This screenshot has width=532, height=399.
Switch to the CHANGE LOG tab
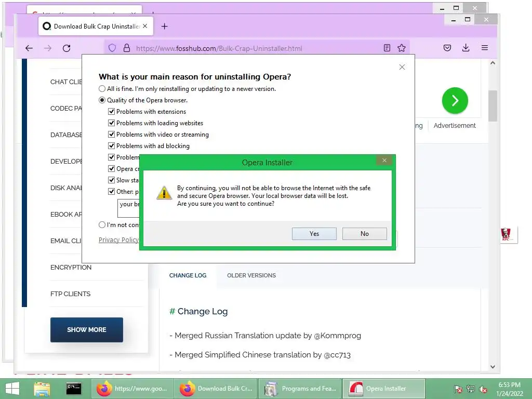click(x=188, y=275)
